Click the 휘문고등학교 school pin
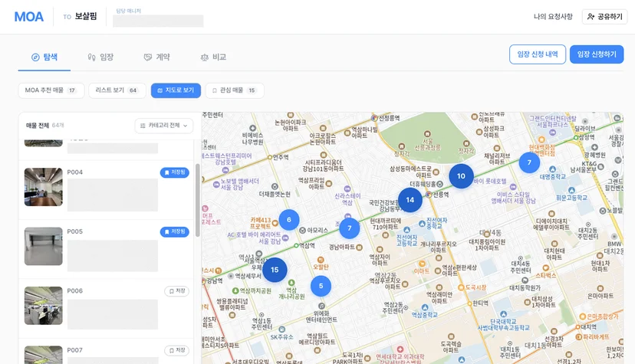The width and height of the screenshot is (635, 364). pyautogui.click(x=571, y=191)
